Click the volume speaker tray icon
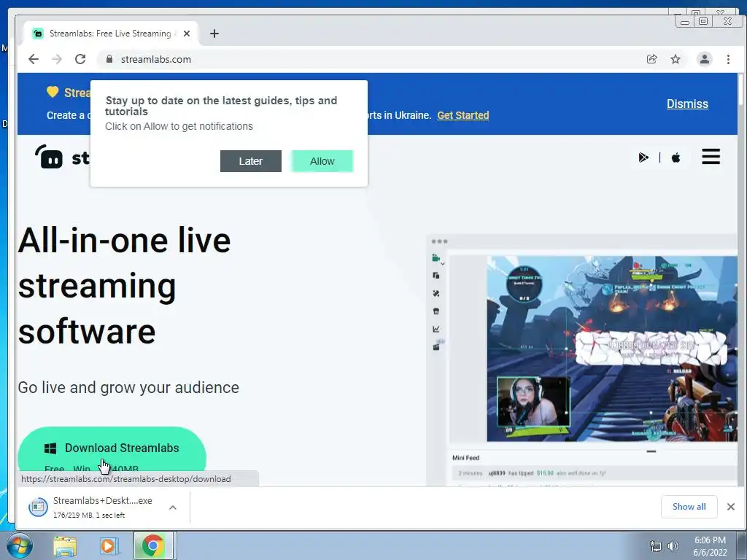The height and width of the screenshot is (560, 747). point(673,546)
